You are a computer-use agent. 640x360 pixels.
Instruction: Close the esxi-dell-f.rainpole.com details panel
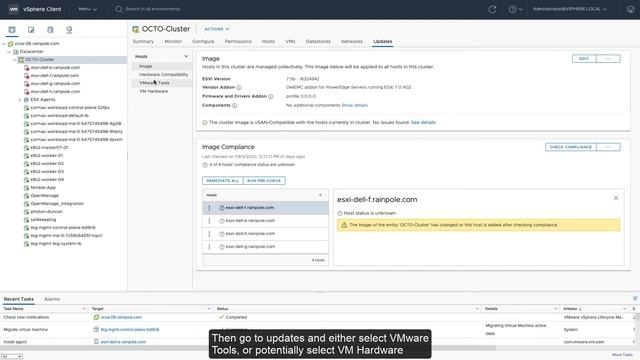pyautogui.click(x=616, y=198)
